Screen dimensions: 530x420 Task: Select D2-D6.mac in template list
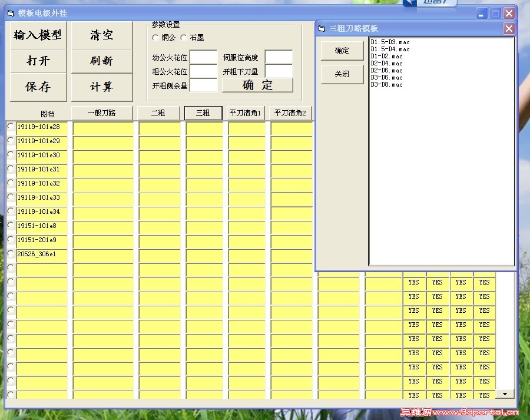pos(387,70)
